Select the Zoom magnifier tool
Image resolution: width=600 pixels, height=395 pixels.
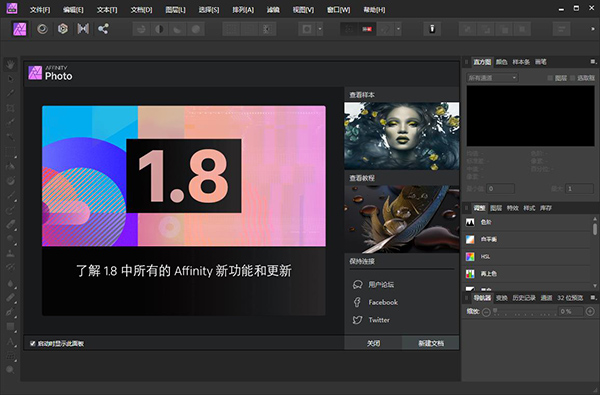[10, 370]
